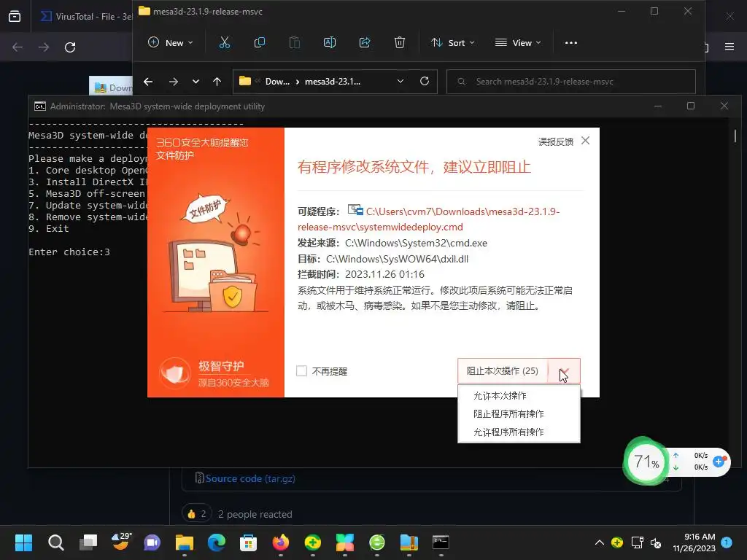Open recent locations chevron in Explorer
Screen dimensions: 747x560
pos(196,82)
